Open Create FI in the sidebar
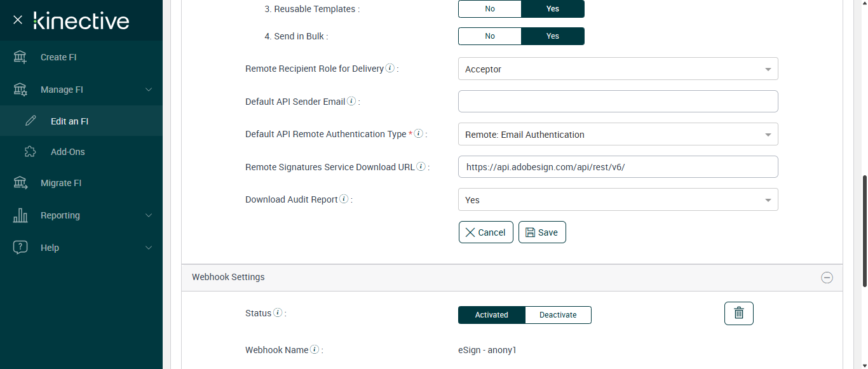 58,57
